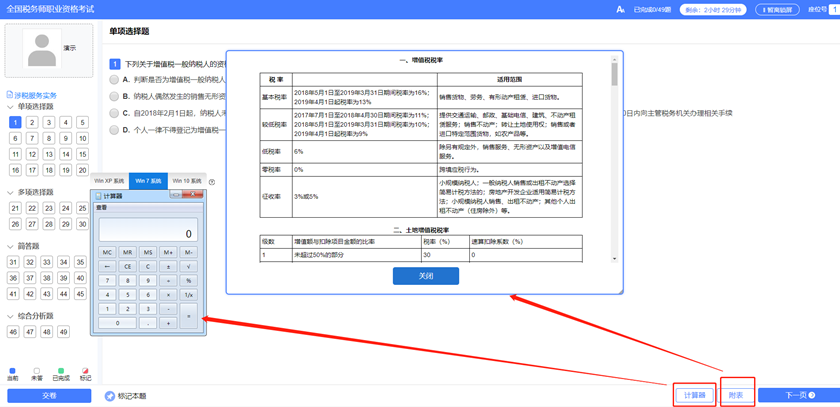840x407 pixels.
Task: Switch to Win 10 系统 tab
Action: (187, 181)
